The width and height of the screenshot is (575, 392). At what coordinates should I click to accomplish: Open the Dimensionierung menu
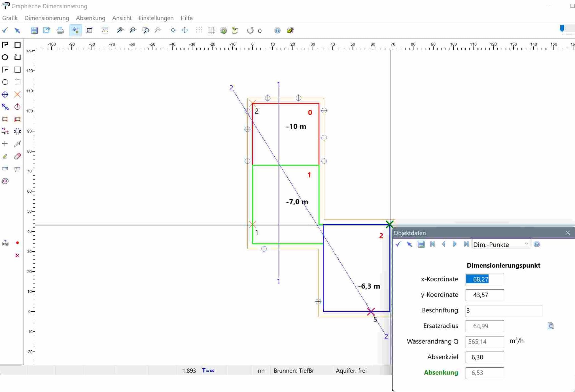(x=46, y=18)
